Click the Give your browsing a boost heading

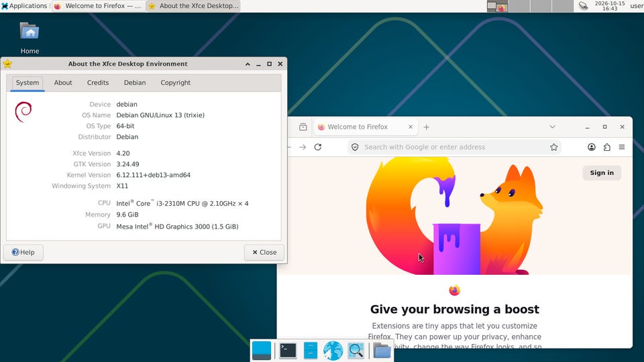(x=455, y=309)
